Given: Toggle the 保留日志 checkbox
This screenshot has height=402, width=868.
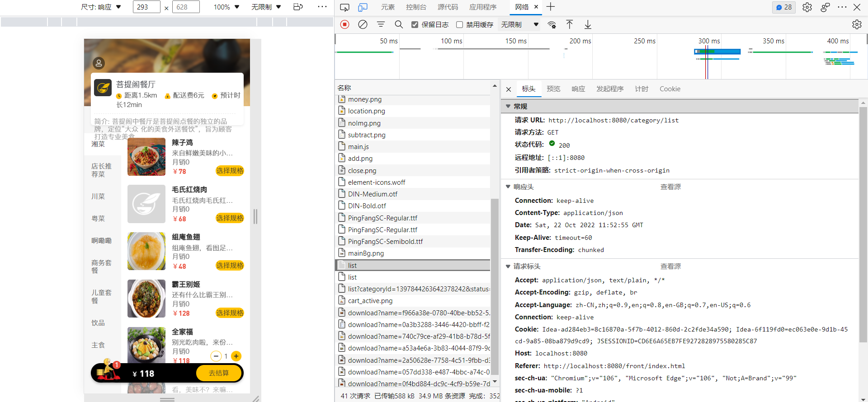Looking at the screenshot, I should point(415,25).
